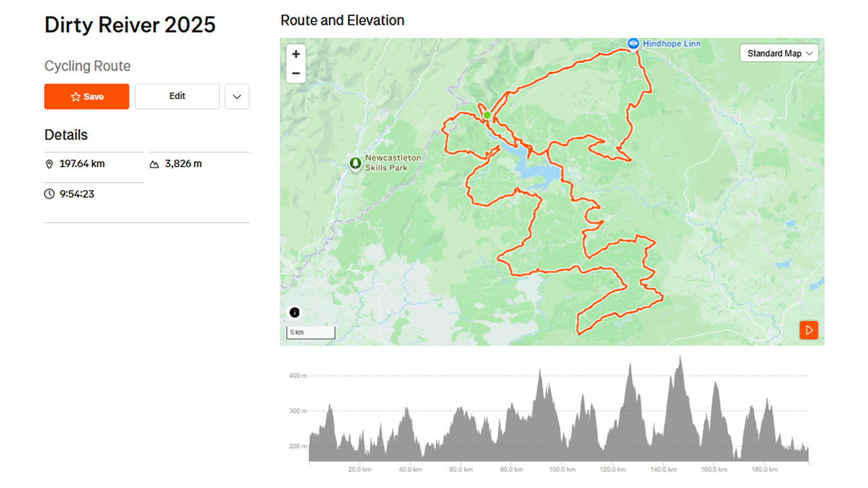Click the Newcastleton Skills Park label
The height and width of the screenshot is (488, 868).
pyautogui.click(x=393, y=163)
